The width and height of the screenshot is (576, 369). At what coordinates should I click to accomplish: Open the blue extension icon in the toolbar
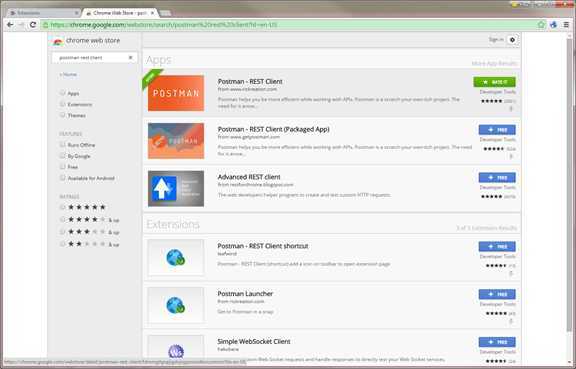click(x=554, y=25)
